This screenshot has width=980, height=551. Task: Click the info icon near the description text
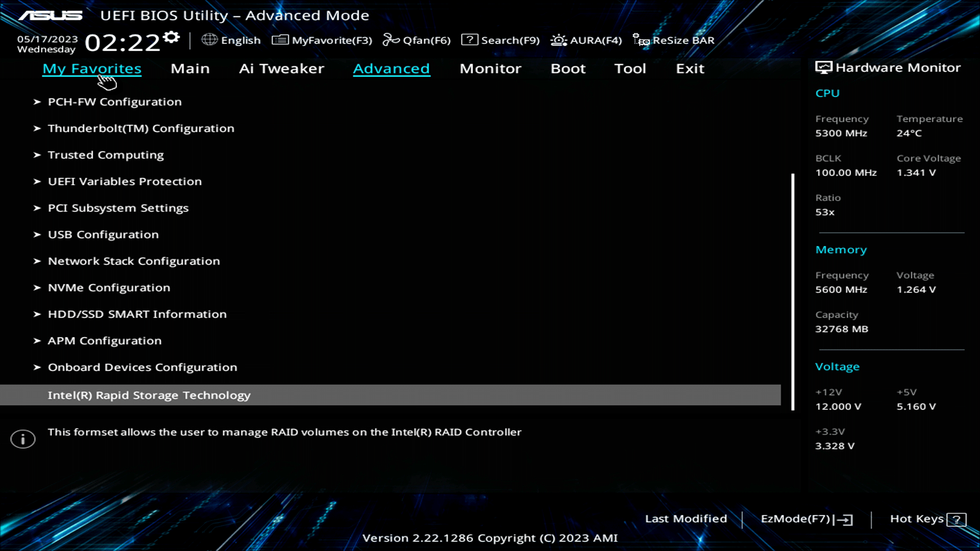click(x=22, y=439)
